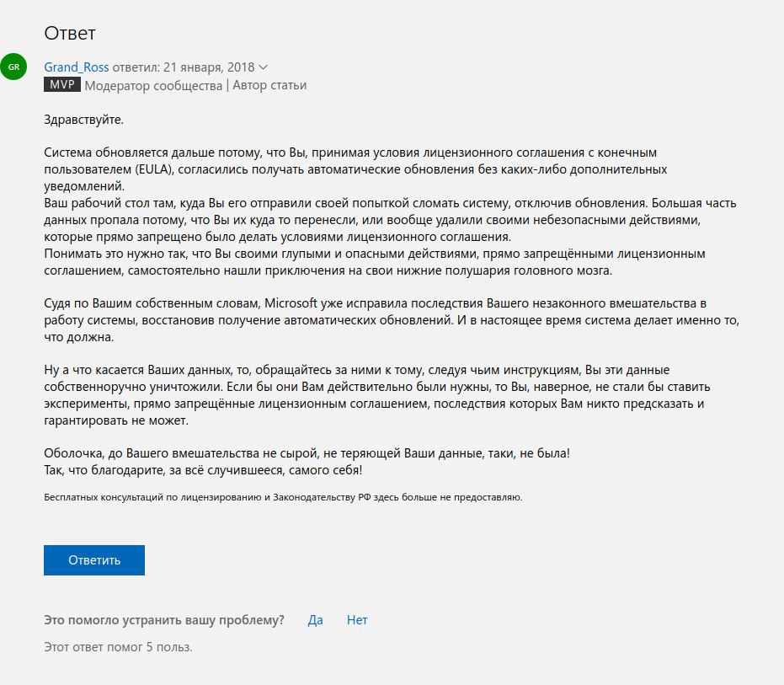Click the paragraph starting 'Судя по Вашим'
Image resolution: width=784 pixels, height=685 pixels.
tap(371, 319)
